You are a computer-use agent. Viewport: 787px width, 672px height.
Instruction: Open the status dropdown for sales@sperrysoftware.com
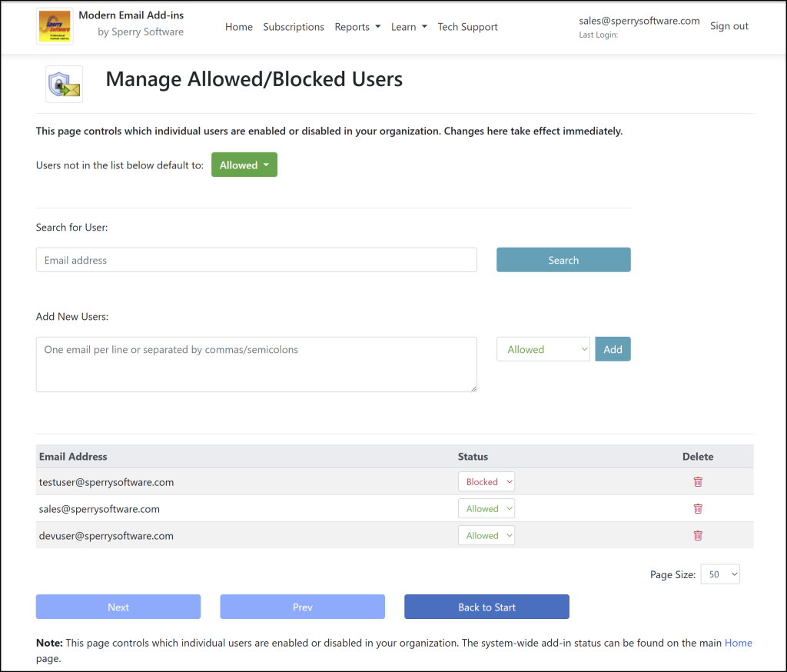[486, 507]
